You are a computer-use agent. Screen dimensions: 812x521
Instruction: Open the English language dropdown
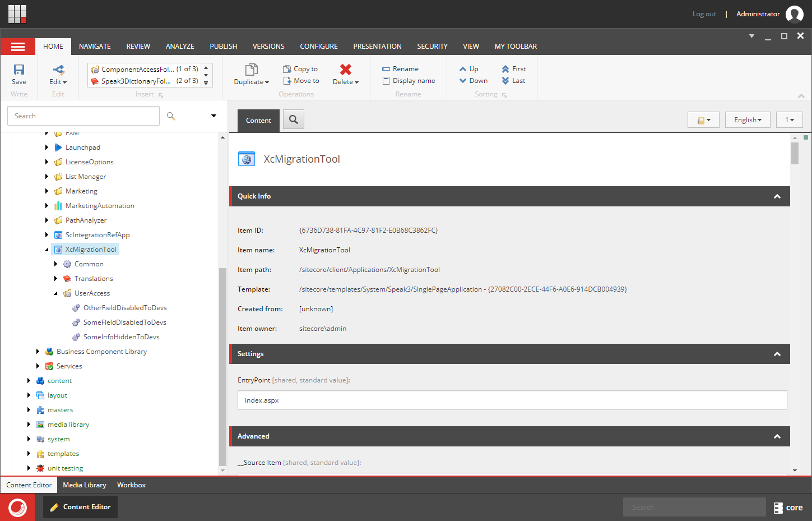click(747, 119)
